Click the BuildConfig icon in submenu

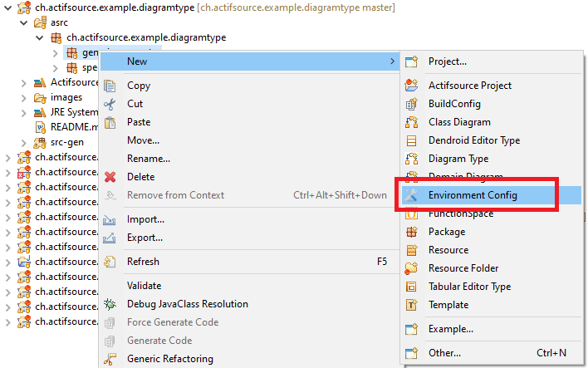pos(411,104)
